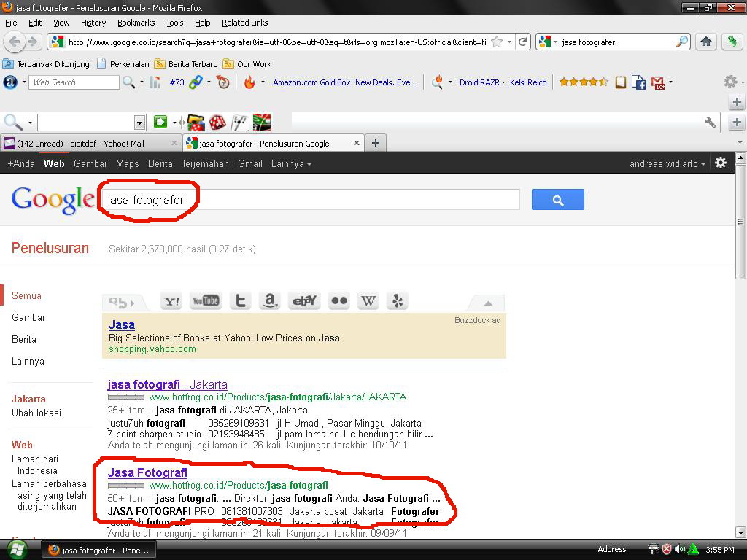Image resolution: width=747 pixels, height=560 pixels.
Task: Open search engine selector dropdown
Action: 555,42
